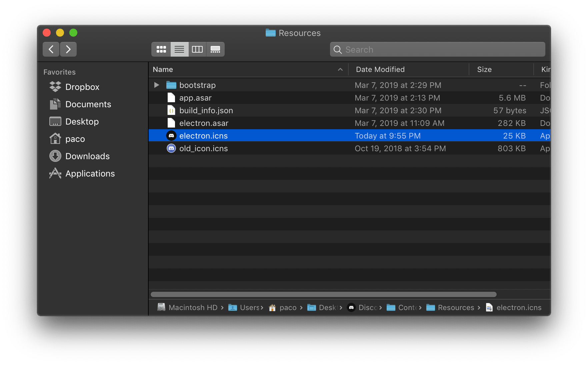Go to Contents folder in path bar
This screenshot has width=588, height=365.
pyautogui.click(x=402, y=307)
